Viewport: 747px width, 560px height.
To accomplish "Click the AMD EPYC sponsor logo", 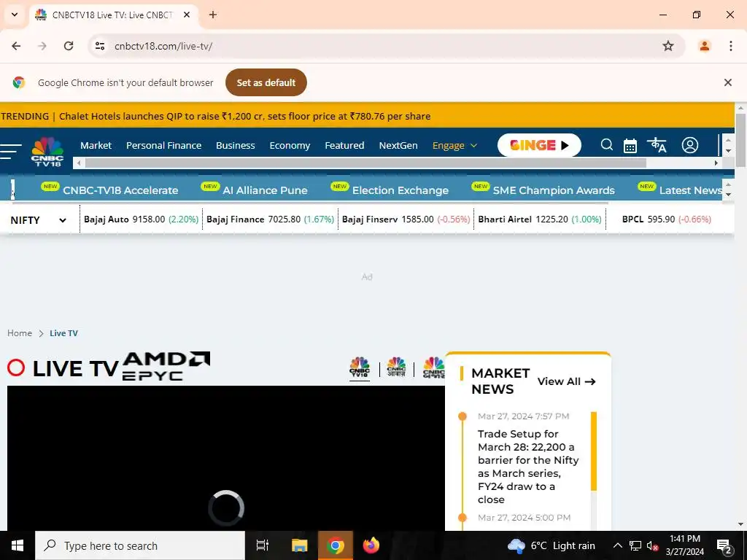I will [x=166, y=366].
